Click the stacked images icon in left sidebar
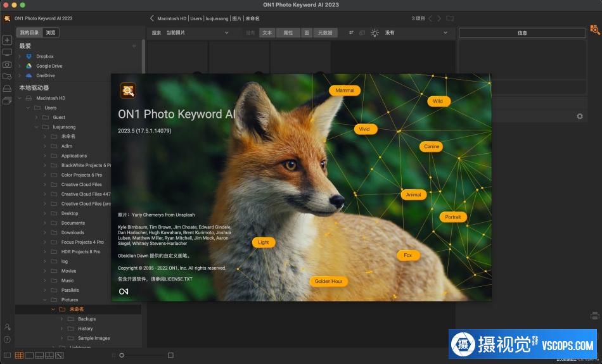Viewport: 602px width, 364px height. [x=7, y=101]
